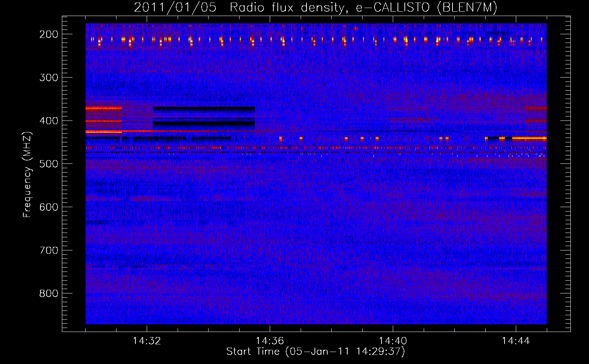Click the 300 frequency tick label

click(x=49, y=78)
